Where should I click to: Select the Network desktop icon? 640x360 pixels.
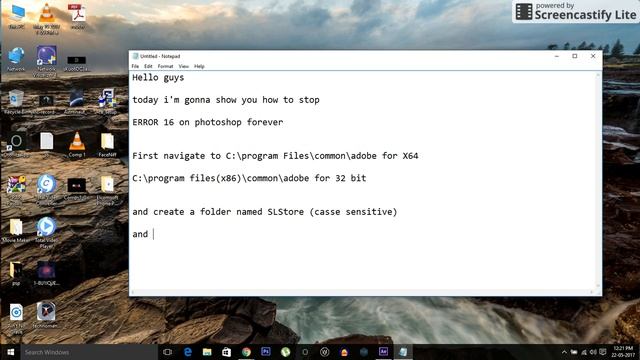coord(16,60)
